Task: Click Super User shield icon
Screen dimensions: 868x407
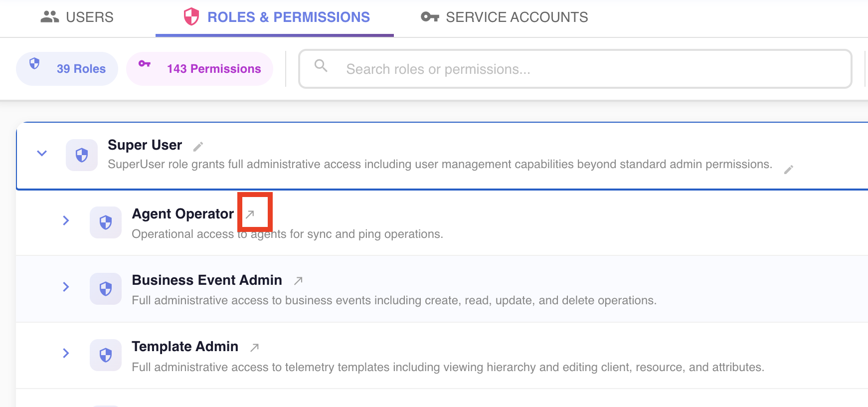Action: point(82,155)
